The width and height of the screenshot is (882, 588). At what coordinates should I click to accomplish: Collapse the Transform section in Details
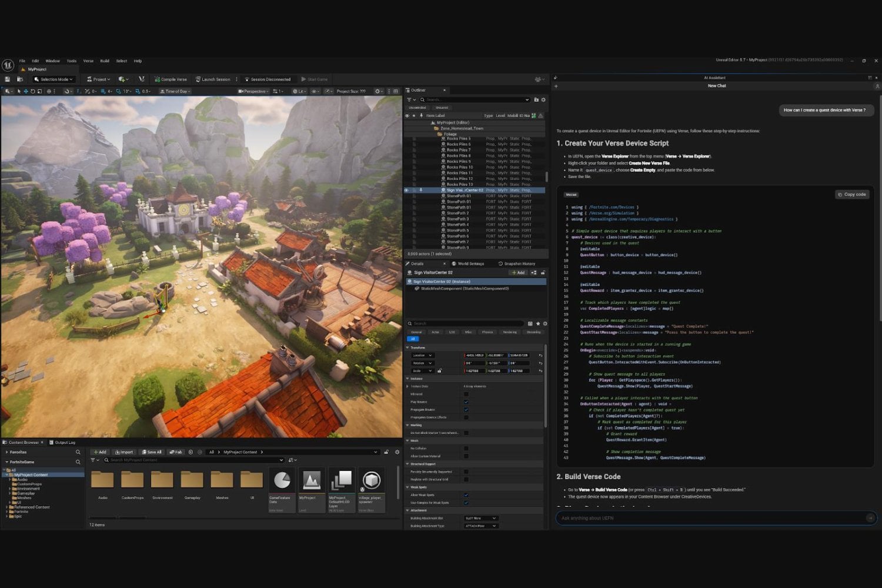click(407, 348)
